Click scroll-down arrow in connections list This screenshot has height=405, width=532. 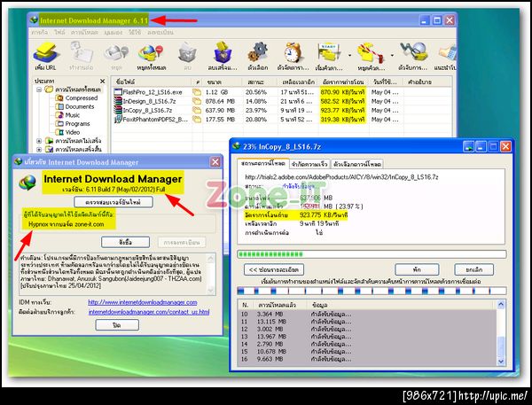(x=501, y=362)
